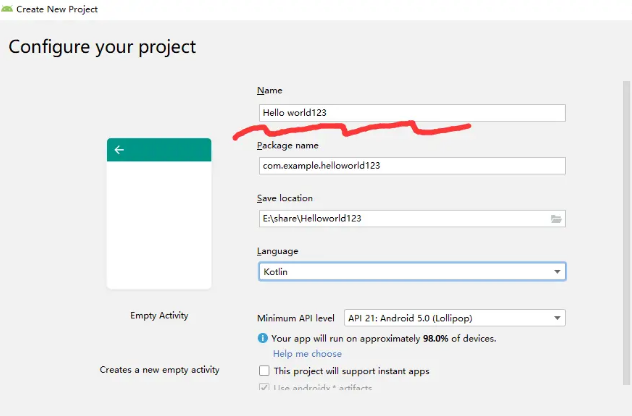Toggle the Use androidx artifacts checkbox

click(264, 388)
